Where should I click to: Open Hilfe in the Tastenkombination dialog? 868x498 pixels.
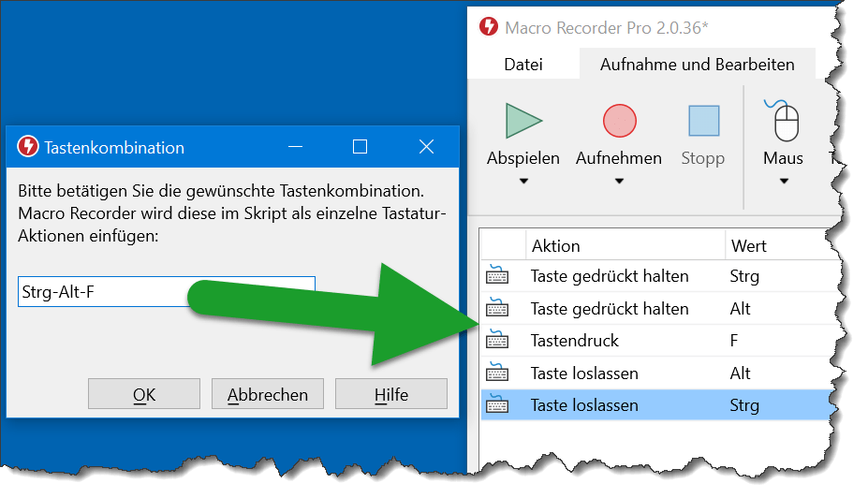click(390, 394)
